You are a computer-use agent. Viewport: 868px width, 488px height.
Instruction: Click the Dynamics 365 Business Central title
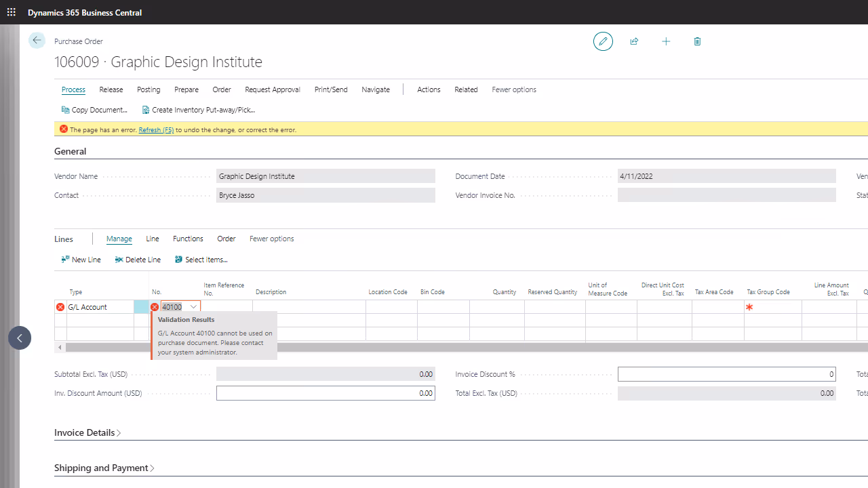(85, 12)
